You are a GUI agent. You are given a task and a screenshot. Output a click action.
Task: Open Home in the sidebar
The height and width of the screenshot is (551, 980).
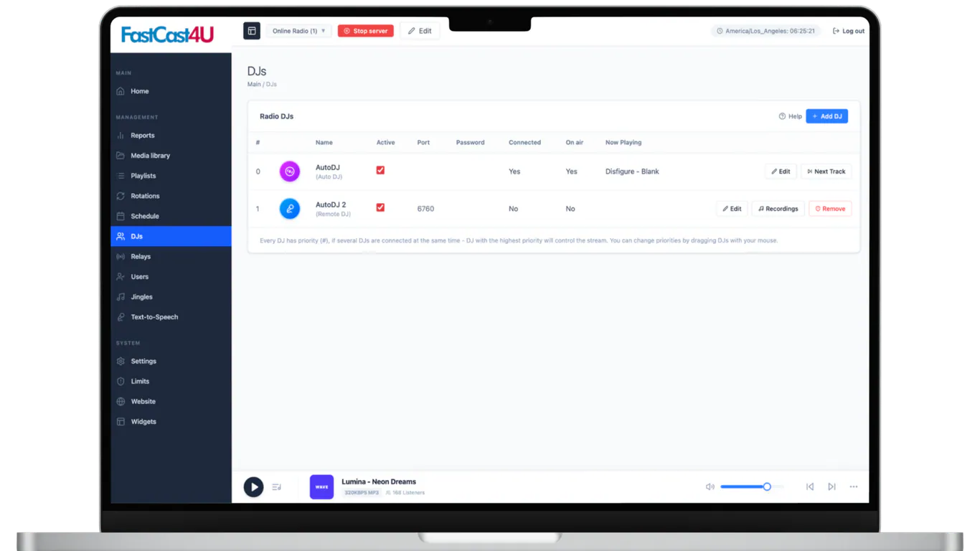[171, 91]
